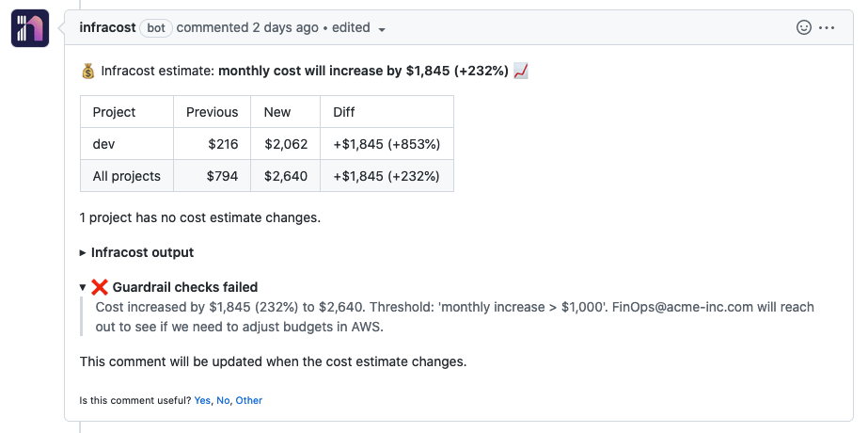Click the red X failed icon
The image size is (868, 433).
pyautogui.click(x=100, y=287)
